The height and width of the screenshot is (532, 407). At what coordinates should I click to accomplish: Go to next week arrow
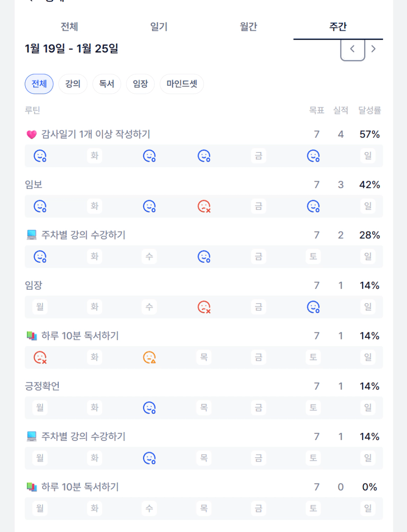373,49
